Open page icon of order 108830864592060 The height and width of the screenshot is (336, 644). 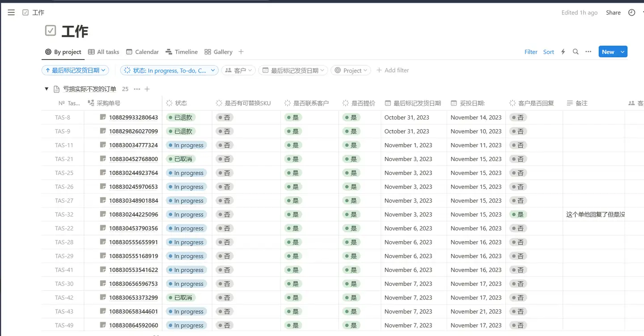tap(103, 325)
